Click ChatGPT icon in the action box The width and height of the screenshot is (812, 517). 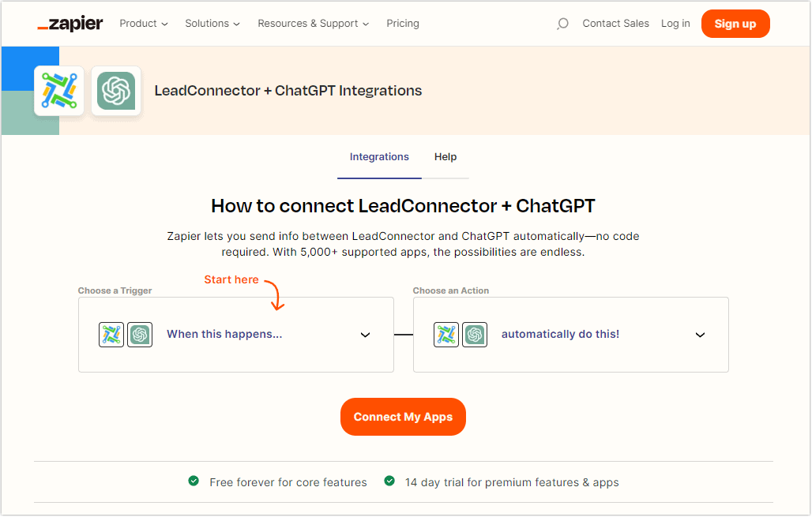(x=475, y=335)
